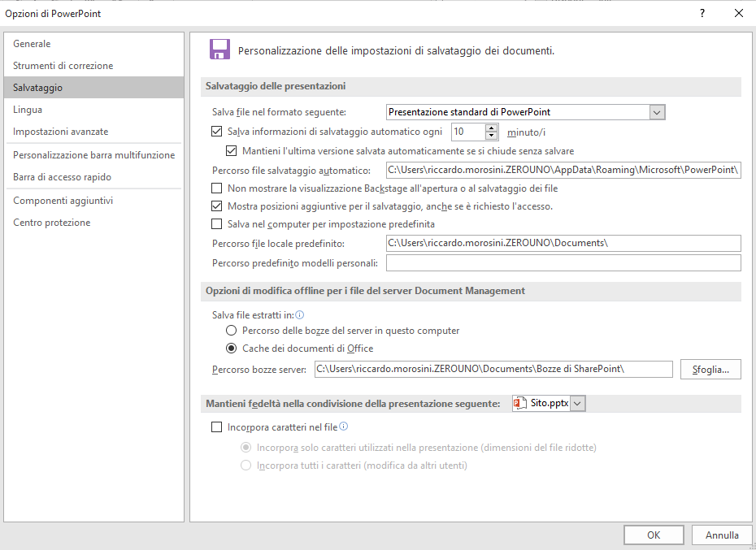Increase autosave minutes with up arrow

click(491, 128)
